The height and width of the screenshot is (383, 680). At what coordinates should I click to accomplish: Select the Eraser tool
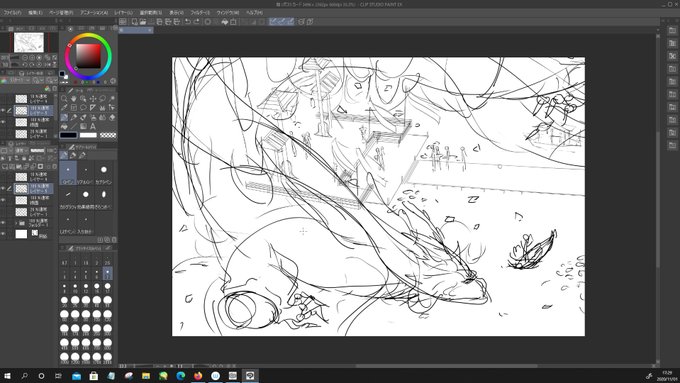pyautogui.click(x=112, y=117)
